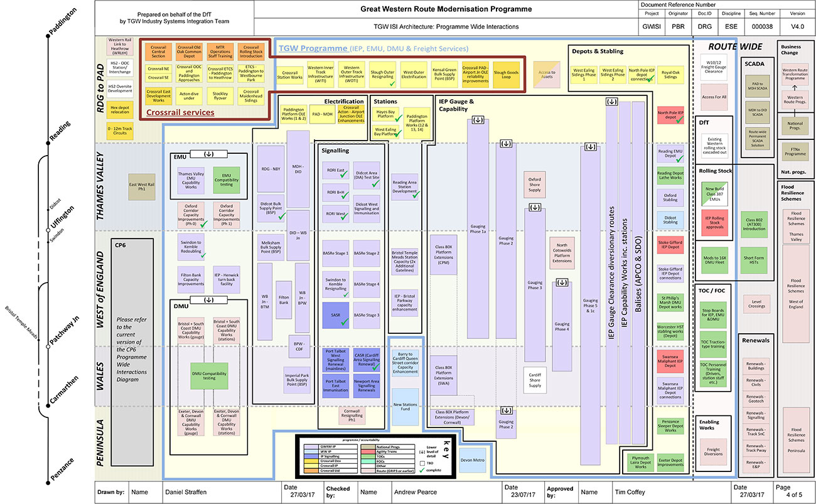The image size is (816, 504).
Task: Select the East West Rail Ph1 box
Action: [142, 187]
